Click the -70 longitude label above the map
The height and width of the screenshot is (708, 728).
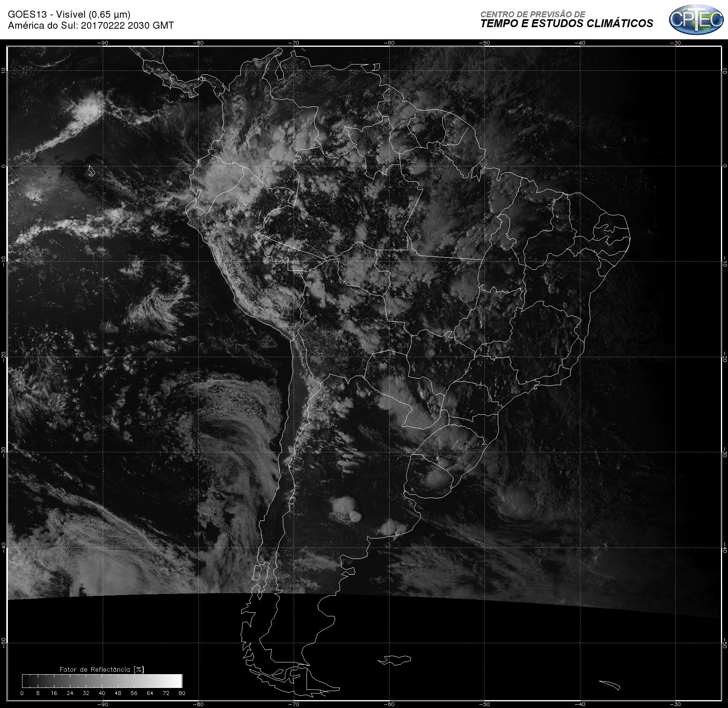pos(294,43)
